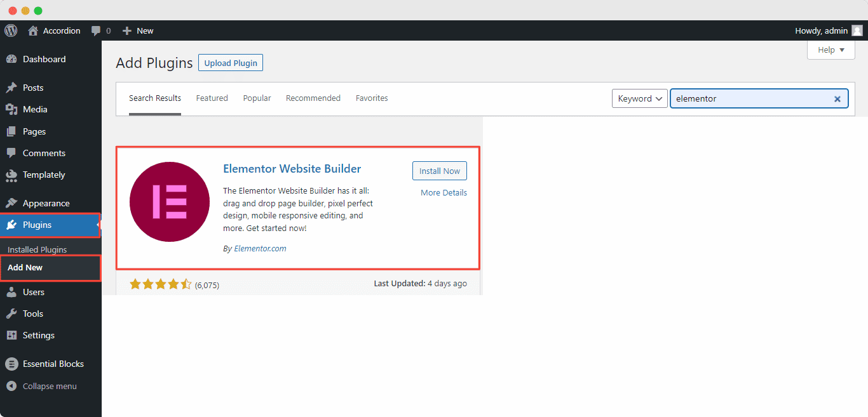Click the Settings sliders icon
The image size is (868, 417).
[11, 335]
